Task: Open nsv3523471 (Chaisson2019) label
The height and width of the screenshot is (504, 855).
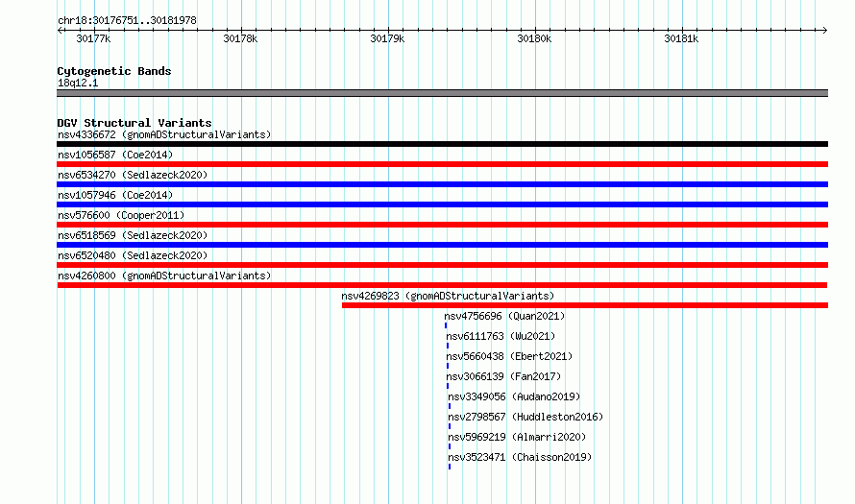Action: (520, 457)
